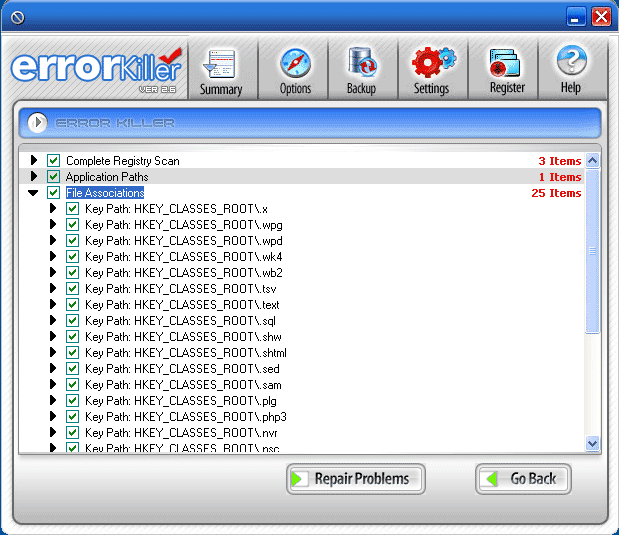
Task: Expand the Complete Registry Scan node
Action: 34,161
